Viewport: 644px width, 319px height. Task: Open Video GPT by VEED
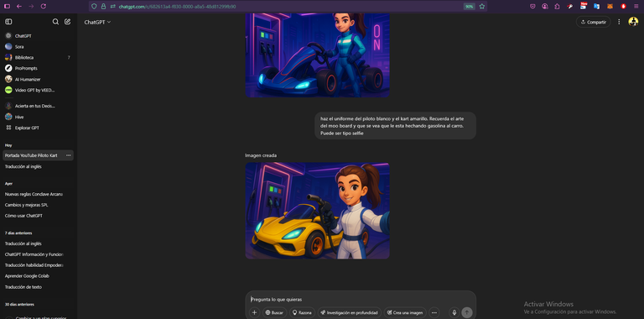[38, 90]
